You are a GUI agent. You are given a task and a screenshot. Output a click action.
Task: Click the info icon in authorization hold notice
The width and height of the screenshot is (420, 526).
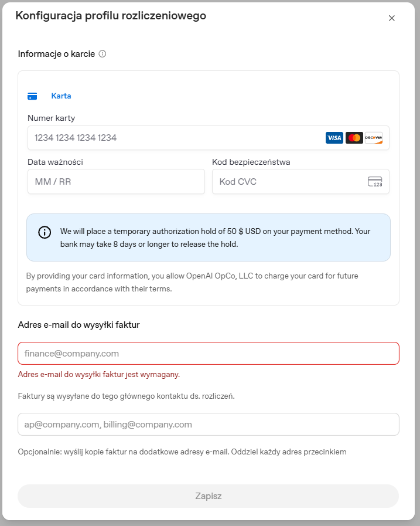[x=45, y=232]
